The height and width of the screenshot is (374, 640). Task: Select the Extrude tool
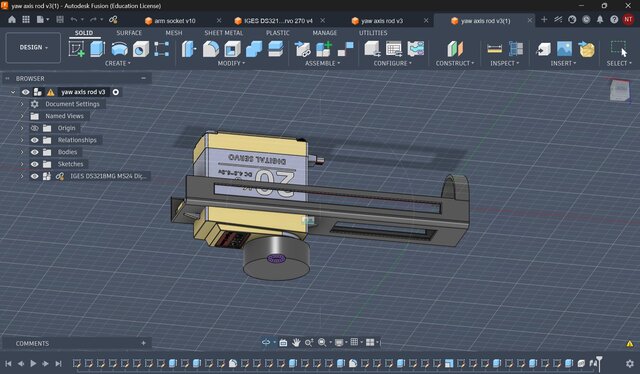pyautogui.click(x=98, y=49)
